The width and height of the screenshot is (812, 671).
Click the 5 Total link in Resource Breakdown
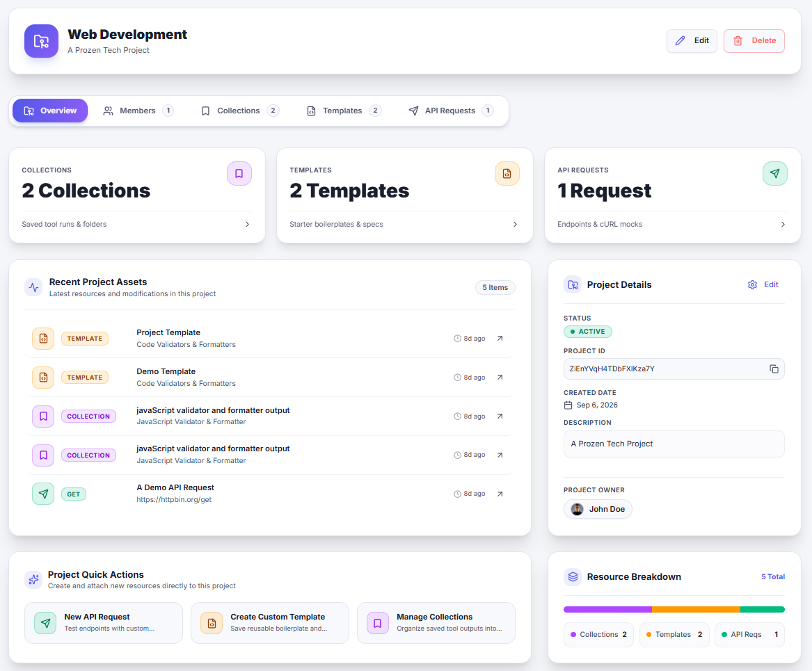click(772, 576)
